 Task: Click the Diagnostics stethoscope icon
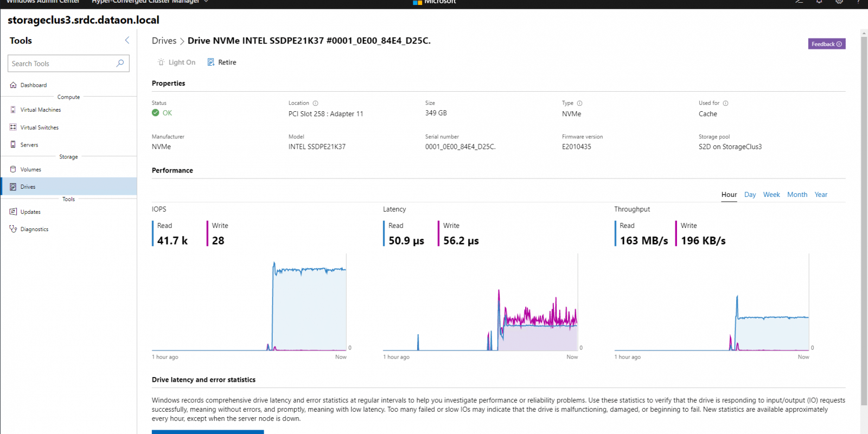click(x=13, y=229)
